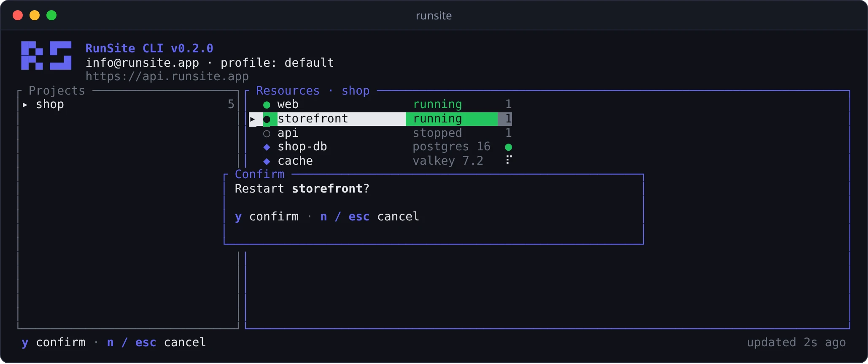
Task: Close the runsite terminal window
Action: [x=18, y=16]
